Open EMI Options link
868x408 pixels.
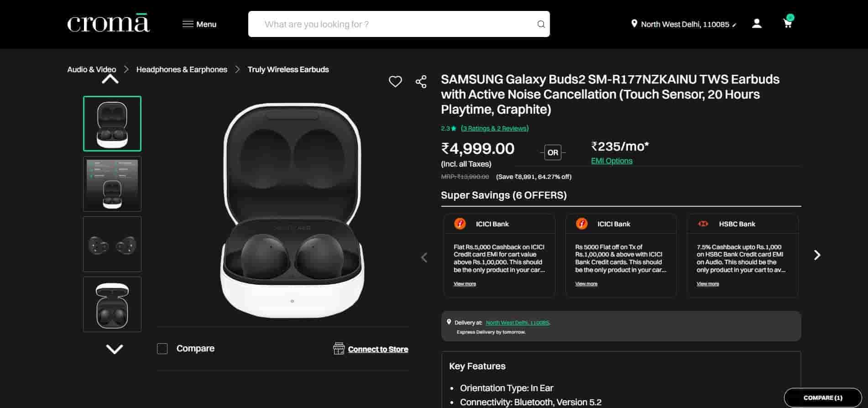tap(612, 161)
